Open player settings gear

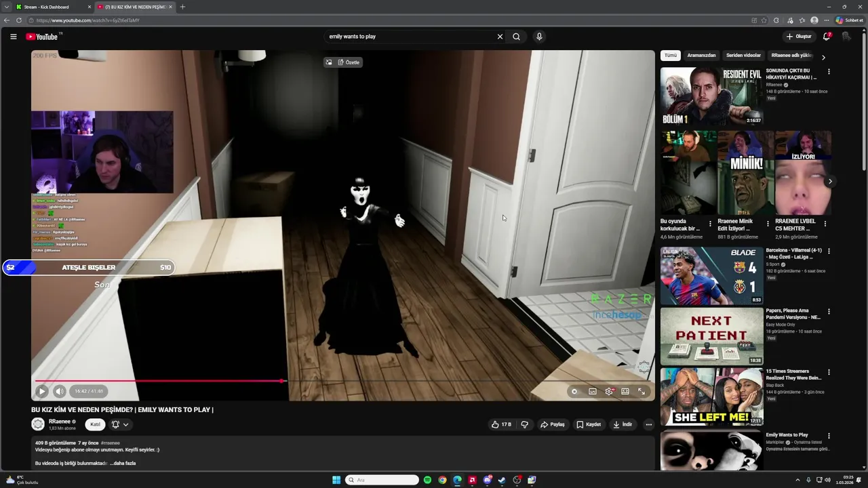click(609, 391)
